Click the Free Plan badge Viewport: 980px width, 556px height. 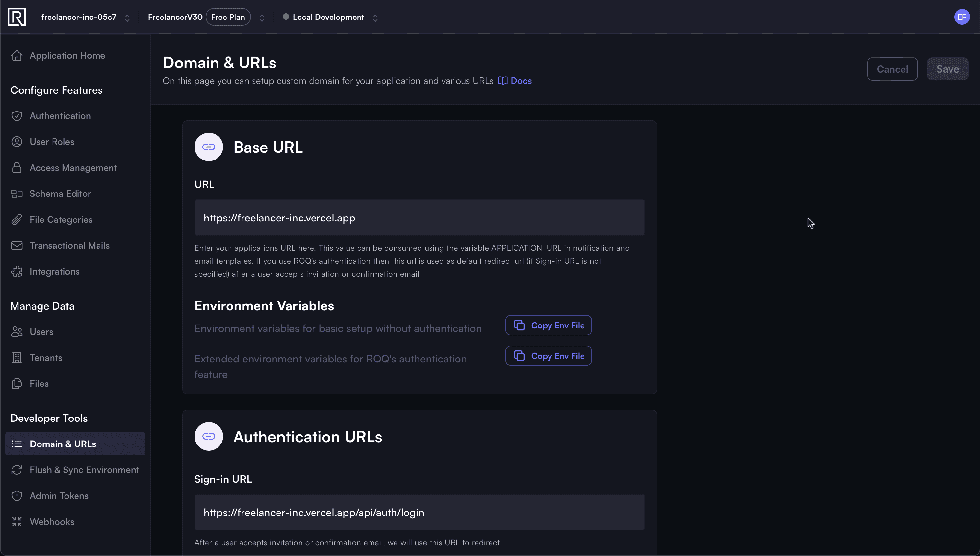228,17
